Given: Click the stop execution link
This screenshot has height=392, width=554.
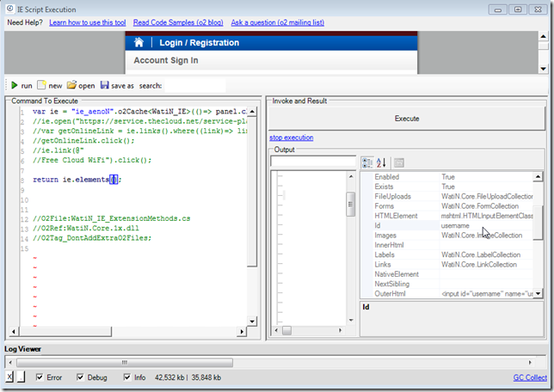Looking at the screenshot, I should pos(291,138).
